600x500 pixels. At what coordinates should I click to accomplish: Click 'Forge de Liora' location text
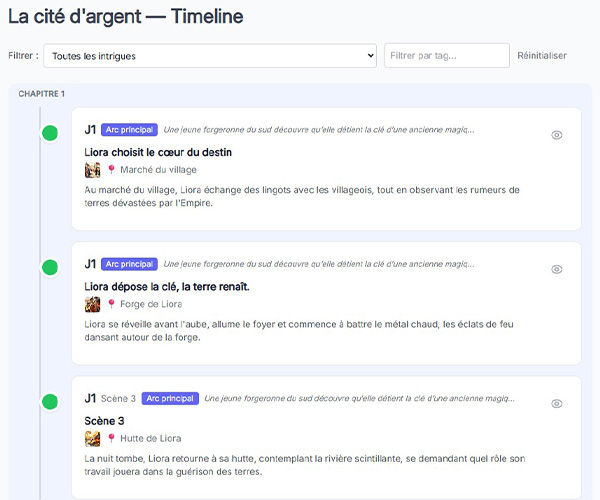pos(151,304)
